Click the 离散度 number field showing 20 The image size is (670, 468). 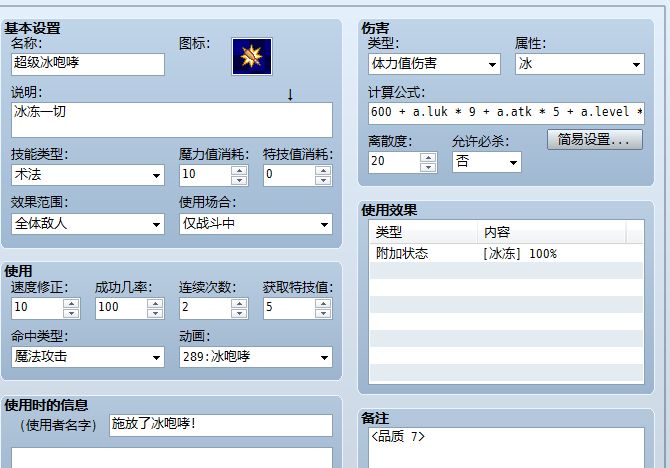[x=394, y=162]
